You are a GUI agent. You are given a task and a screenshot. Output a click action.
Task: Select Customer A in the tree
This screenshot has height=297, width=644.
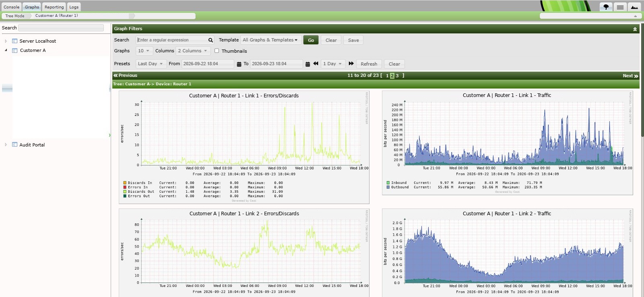click(33, 50)
